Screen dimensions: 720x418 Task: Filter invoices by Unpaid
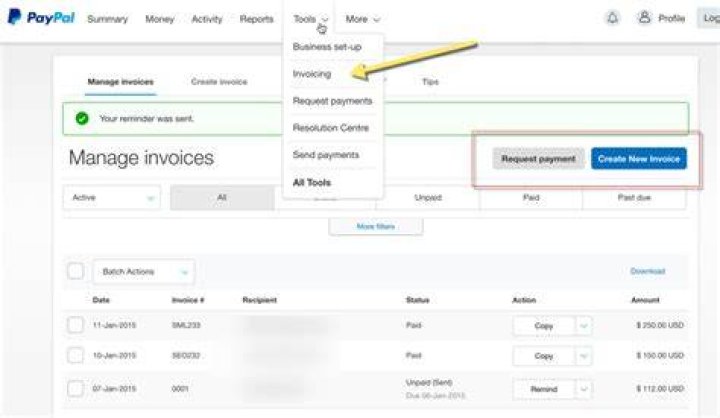[x=428, y=198]
